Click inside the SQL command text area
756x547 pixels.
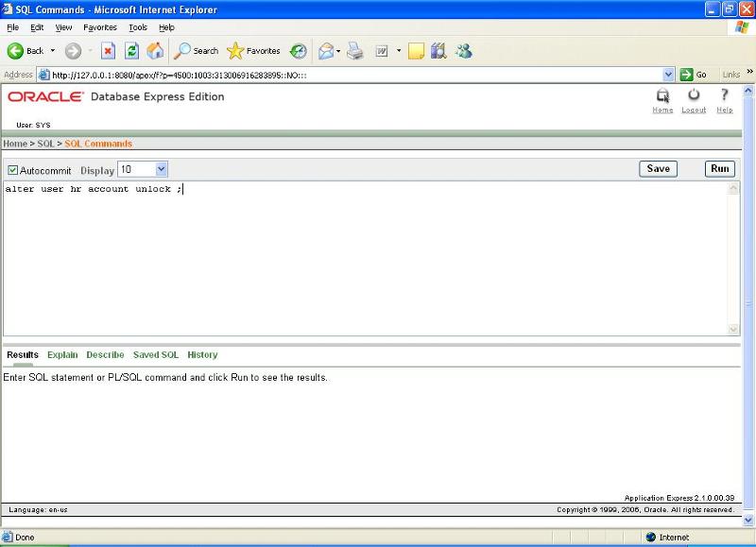pyautogui.click(x=366, y=258)
